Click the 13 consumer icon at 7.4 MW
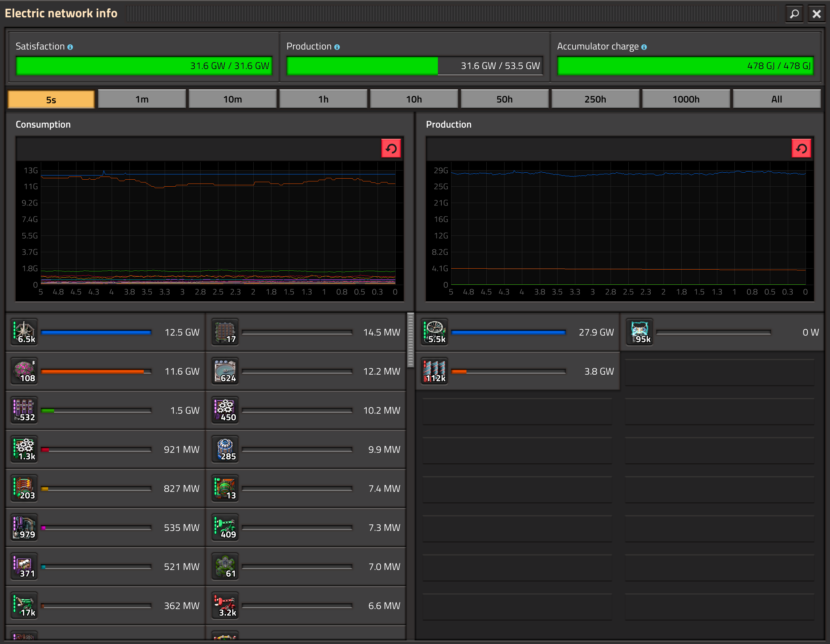 [x=225, y=489]
